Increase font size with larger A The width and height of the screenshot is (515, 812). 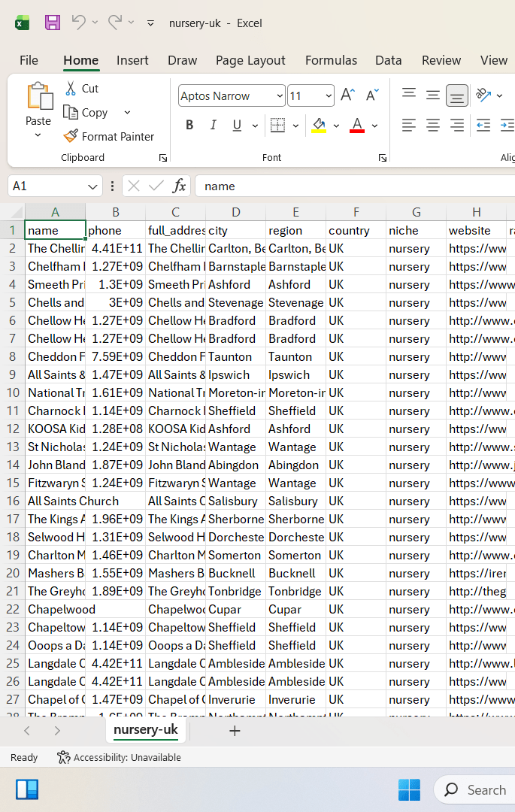pos(348,95)
